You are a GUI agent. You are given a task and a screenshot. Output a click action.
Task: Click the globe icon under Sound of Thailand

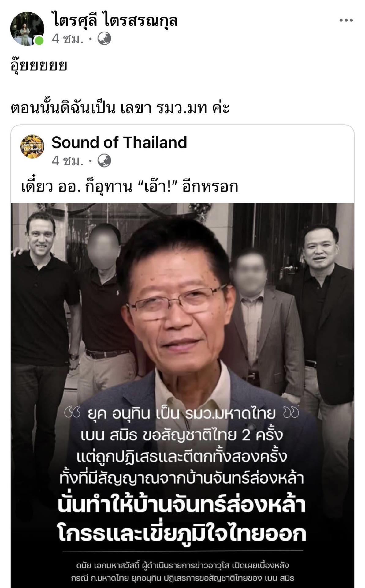(x=104, y=161)
